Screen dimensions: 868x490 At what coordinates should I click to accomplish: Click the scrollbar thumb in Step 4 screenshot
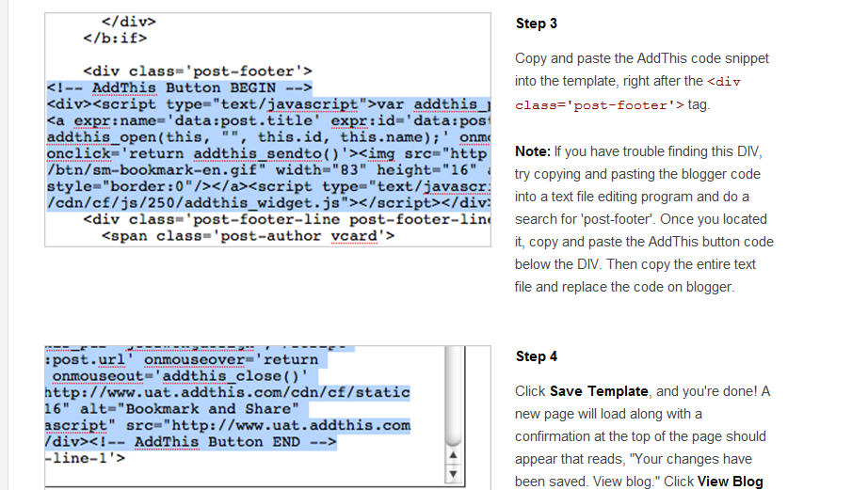click(x=454, y=396)
